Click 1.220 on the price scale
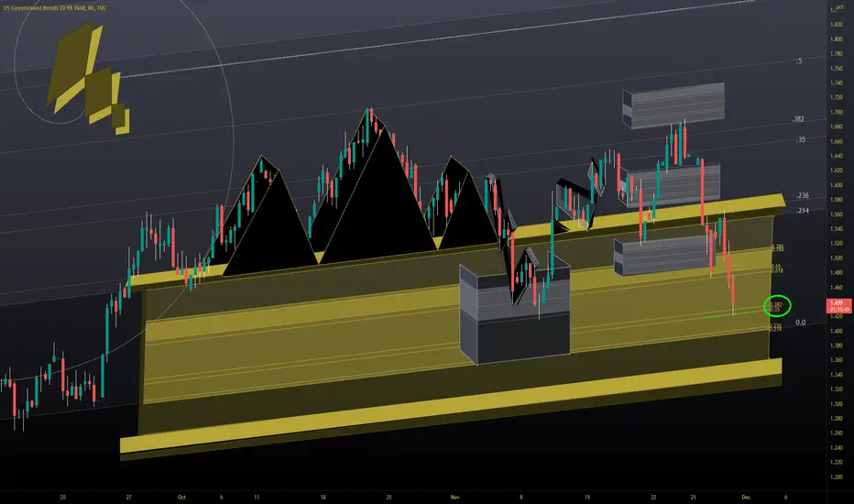 click(836, 463)
